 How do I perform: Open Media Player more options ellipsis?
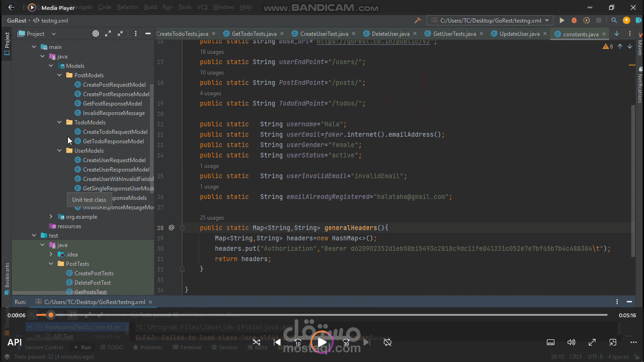coord(633,342)
